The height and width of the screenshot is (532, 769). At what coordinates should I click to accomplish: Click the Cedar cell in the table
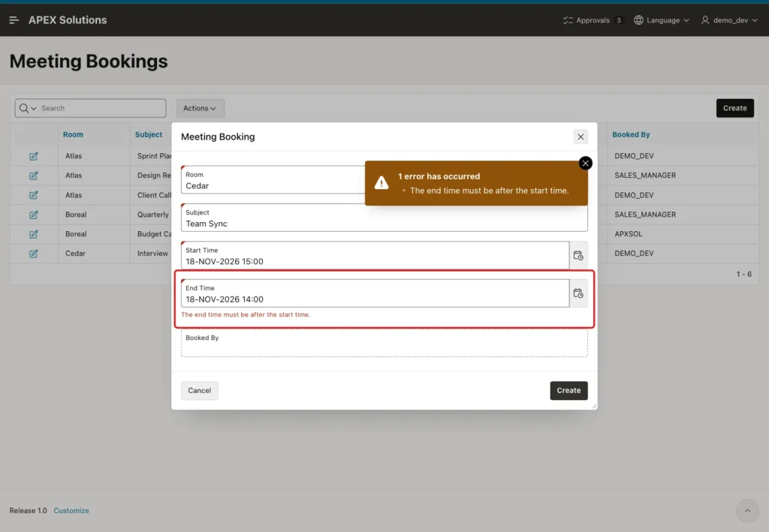coord(75,254)
